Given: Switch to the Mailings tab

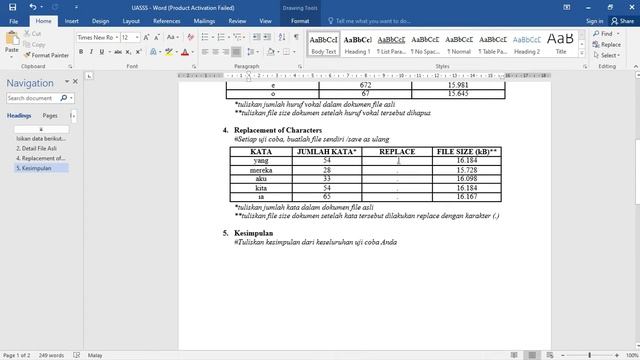Looking at the screenshot, I should [204, 21].
